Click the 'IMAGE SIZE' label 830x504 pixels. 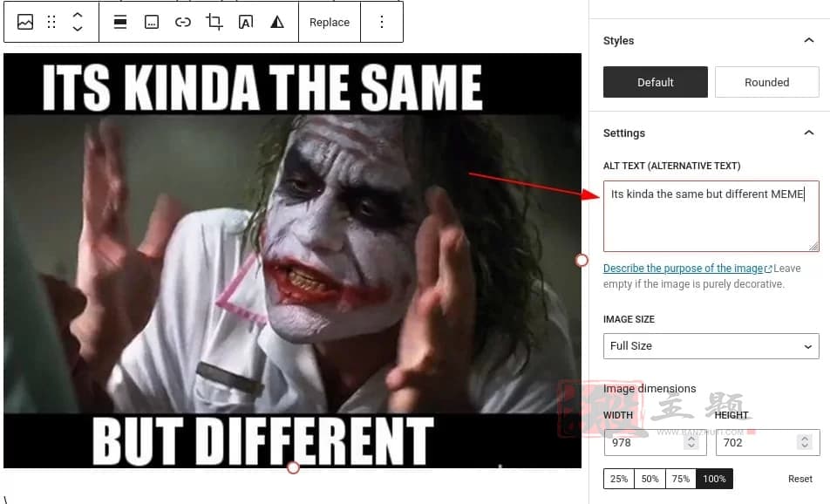[629, 319]
